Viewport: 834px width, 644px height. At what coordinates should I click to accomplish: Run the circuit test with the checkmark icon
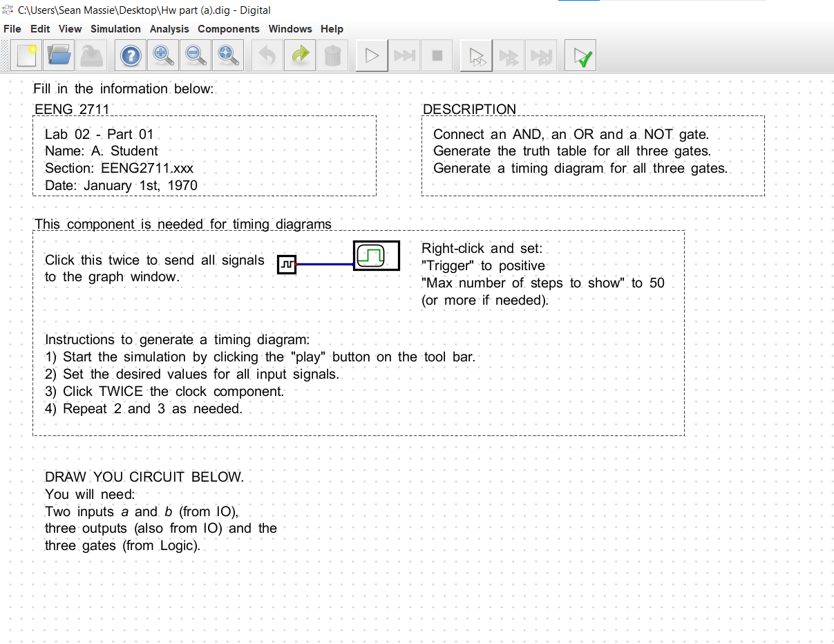coord(580,55)
